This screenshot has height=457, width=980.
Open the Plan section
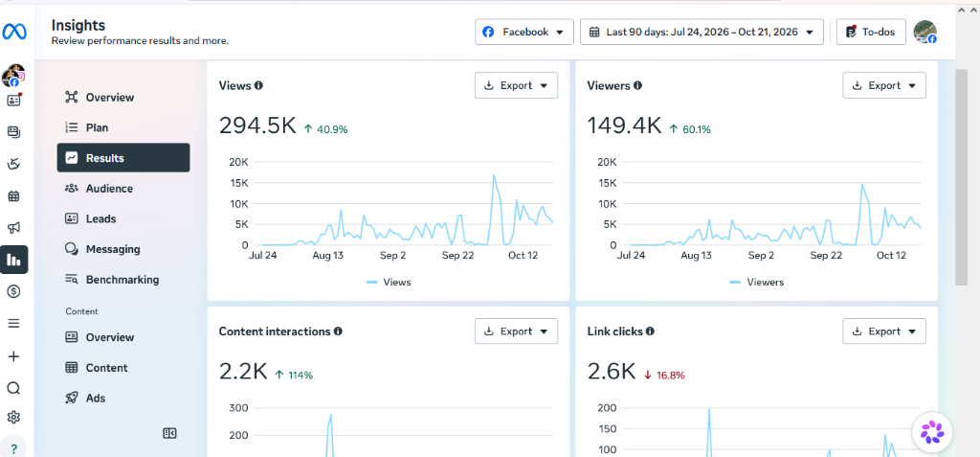tap(123, 127)
